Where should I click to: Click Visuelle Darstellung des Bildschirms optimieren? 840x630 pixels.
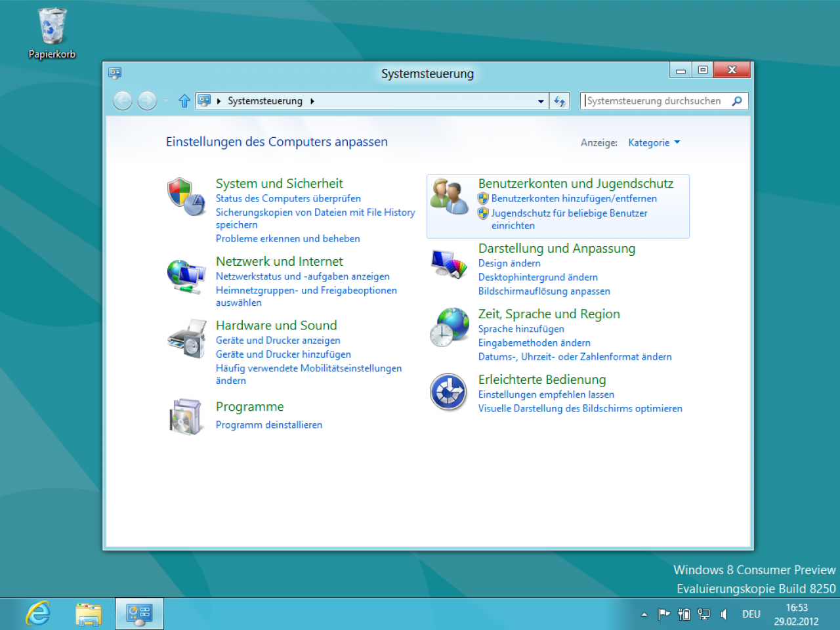coord(580,409)
